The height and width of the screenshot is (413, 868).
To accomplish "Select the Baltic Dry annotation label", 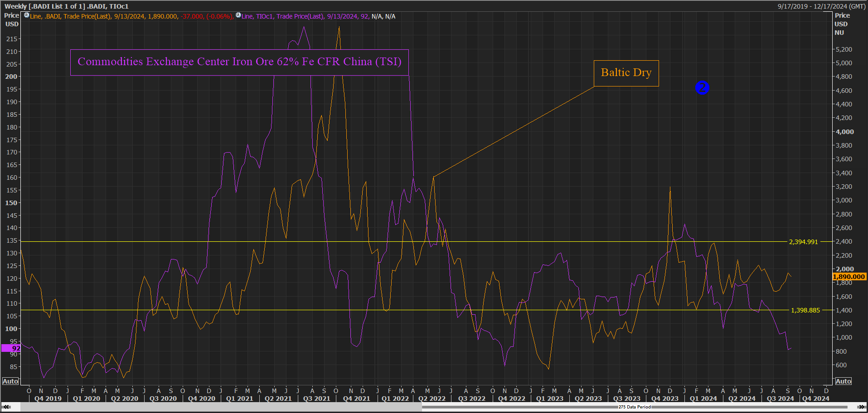I will 626,73.
